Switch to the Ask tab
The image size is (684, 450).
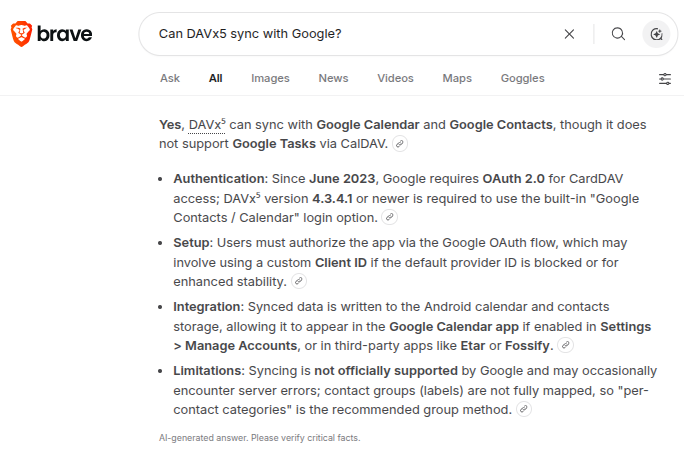(x=170, y=78)
